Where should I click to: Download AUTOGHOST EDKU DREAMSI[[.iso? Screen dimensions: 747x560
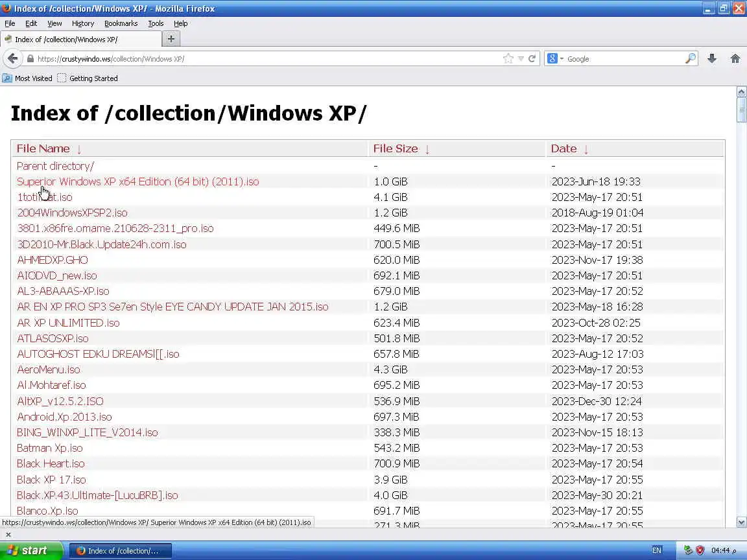(98, 354)
